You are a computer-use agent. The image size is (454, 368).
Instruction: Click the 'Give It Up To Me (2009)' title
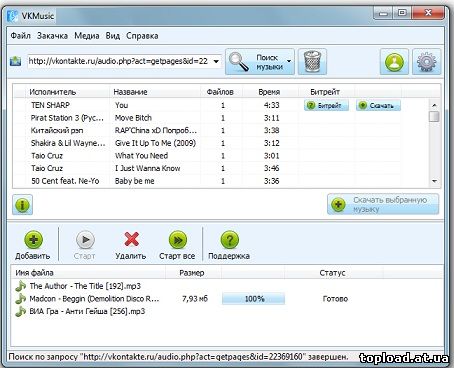click(x=155, y=143)
